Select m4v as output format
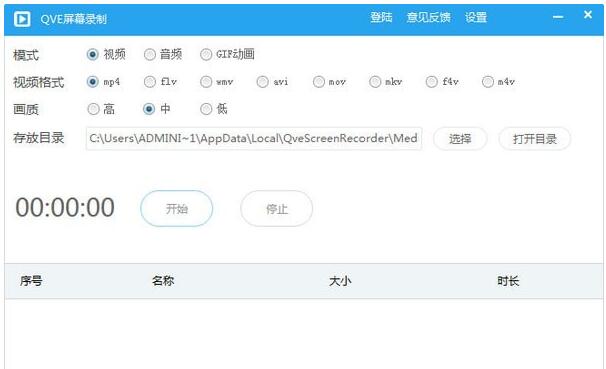This screenshot has height=369, width=606. 488,82
